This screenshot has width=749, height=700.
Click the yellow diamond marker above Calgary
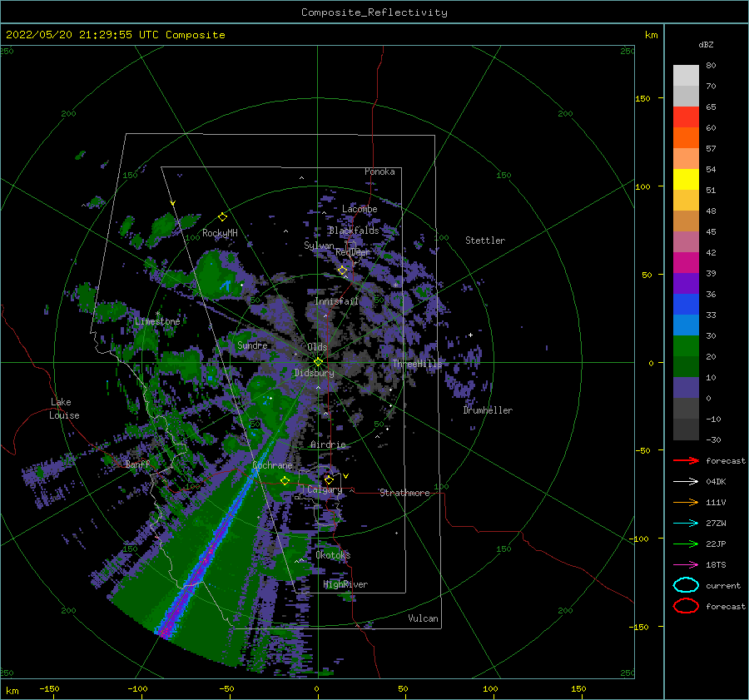(x=329, y=479)
